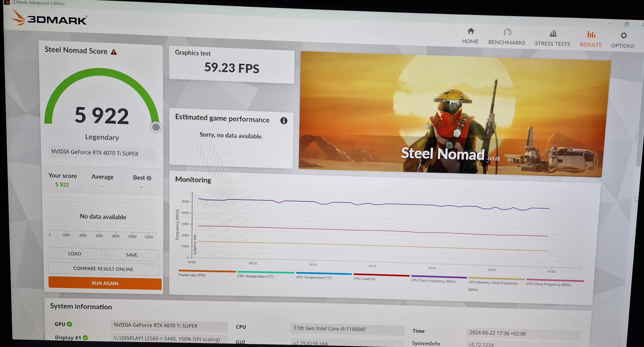Click the GPU name in System information
Image resolution: width=644 pixels, height=347 pixels.
pos(169,326)
